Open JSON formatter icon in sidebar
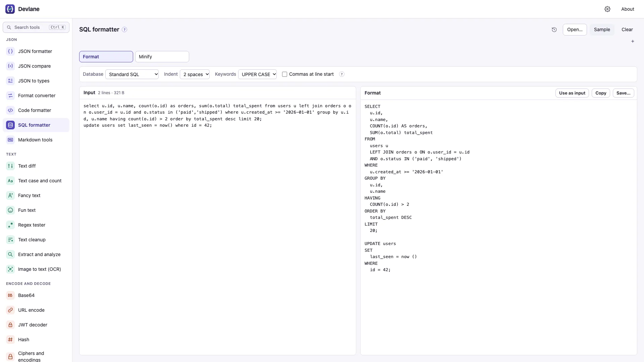Screen dimensions: 644x362 tap(10, 51)
